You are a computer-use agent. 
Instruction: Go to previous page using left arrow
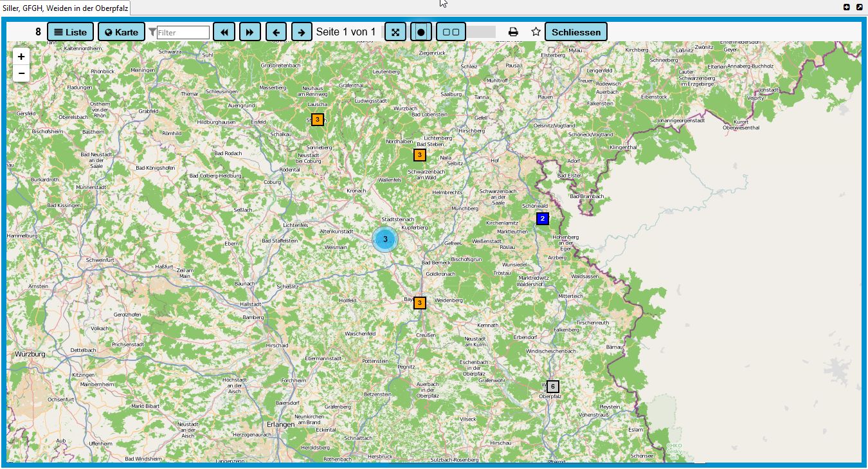point(276,32)
